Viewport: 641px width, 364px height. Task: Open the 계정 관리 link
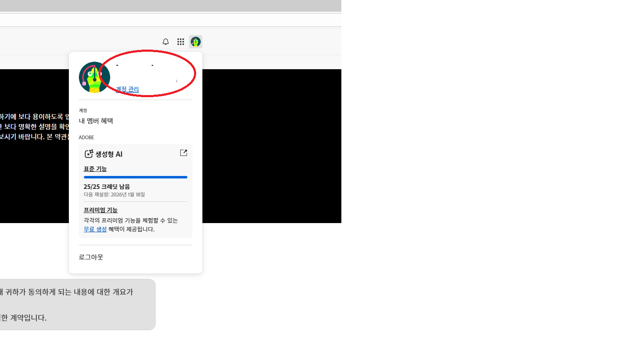coord(127,89)
